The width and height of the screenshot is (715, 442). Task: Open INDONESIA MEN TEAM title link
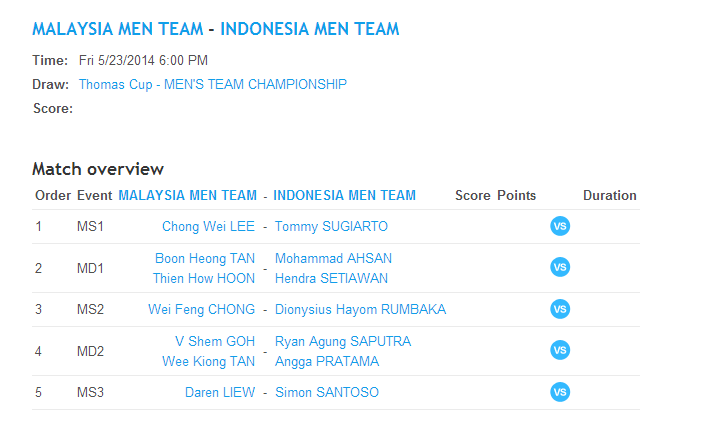click(310, 29)
